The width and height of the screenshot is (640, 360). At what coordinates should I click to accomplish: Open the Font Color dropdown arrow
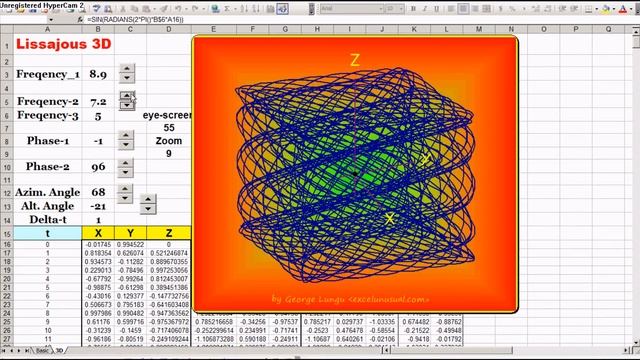pyautogui.click(x=631, y=9)
